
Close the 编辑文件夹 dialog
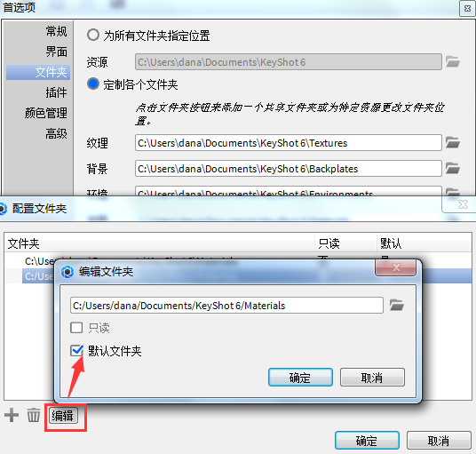point(395,267)
